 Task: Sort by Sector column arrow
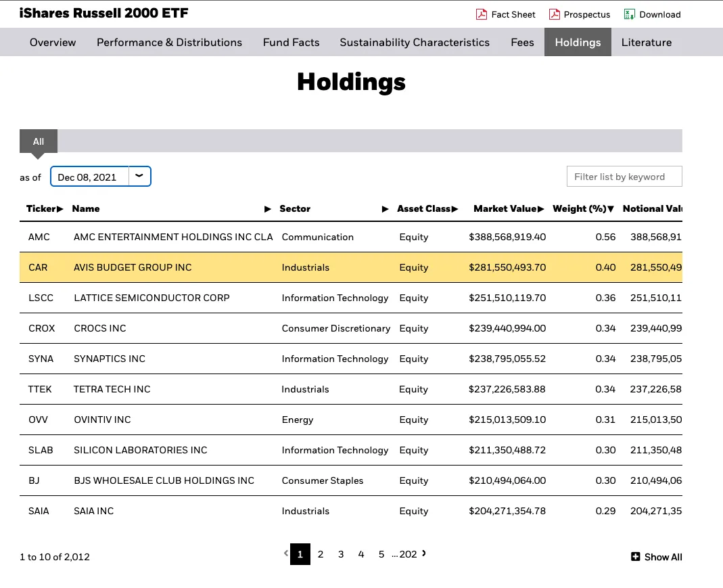pyautogui.click(x=386, y=209)
